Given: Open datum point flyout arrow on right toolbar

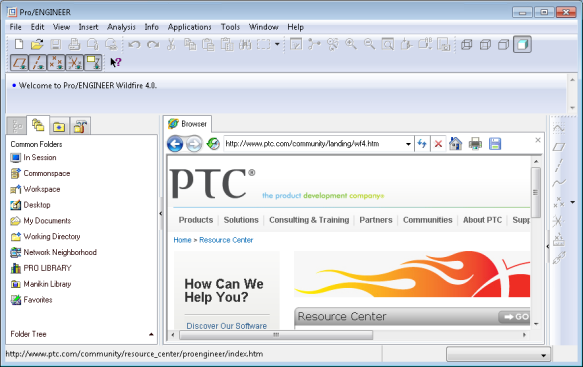Looking at the screenshot, I should [x=573, y=202].
